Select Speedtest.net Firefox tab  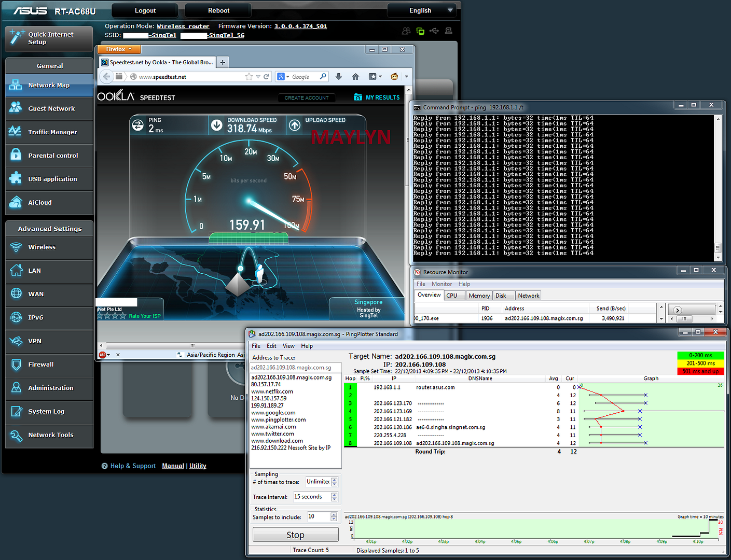tap(157, 62)
